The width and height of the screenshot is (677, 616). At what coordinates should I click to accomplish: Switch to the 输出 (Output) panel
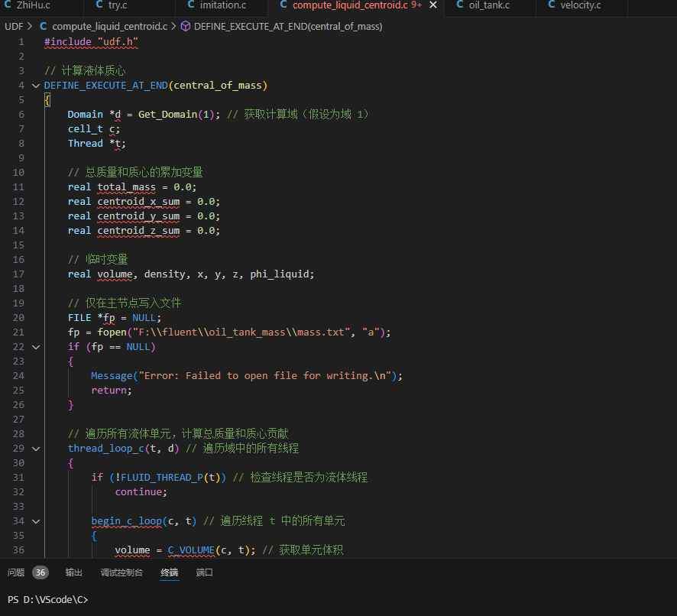pos(73,572)
